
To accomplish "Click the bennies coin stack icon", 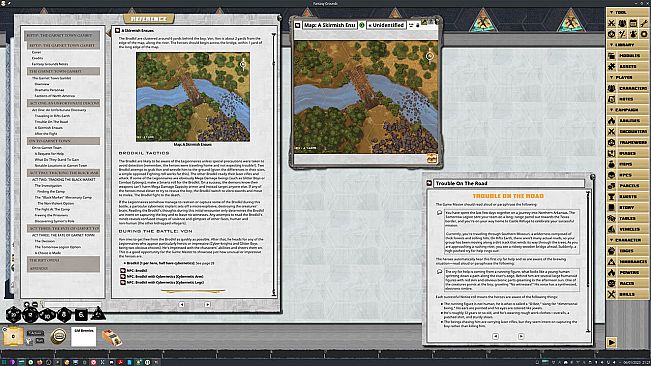I will (x=58, y=336).
